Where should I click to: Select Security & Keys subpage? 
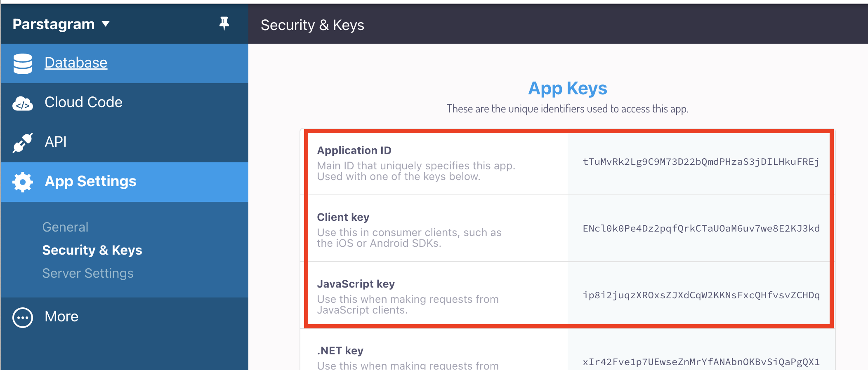tap(92, 250)
